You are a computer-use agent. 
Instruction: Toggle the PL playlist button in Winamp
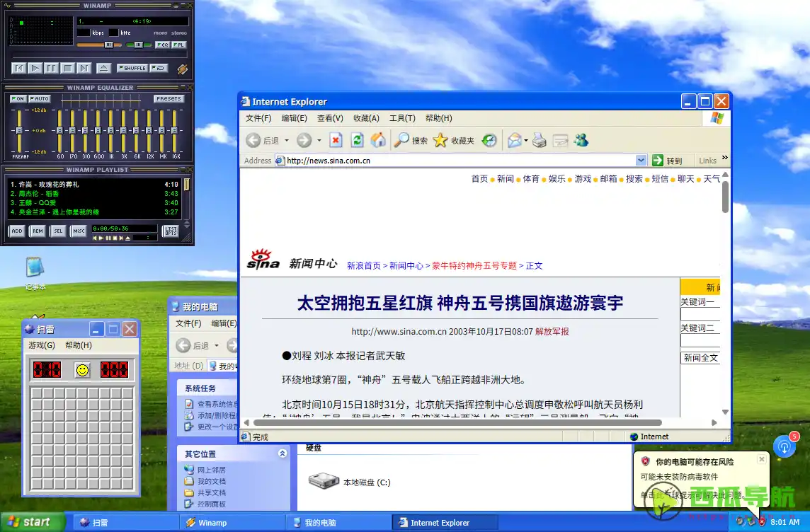coord(178,45)
